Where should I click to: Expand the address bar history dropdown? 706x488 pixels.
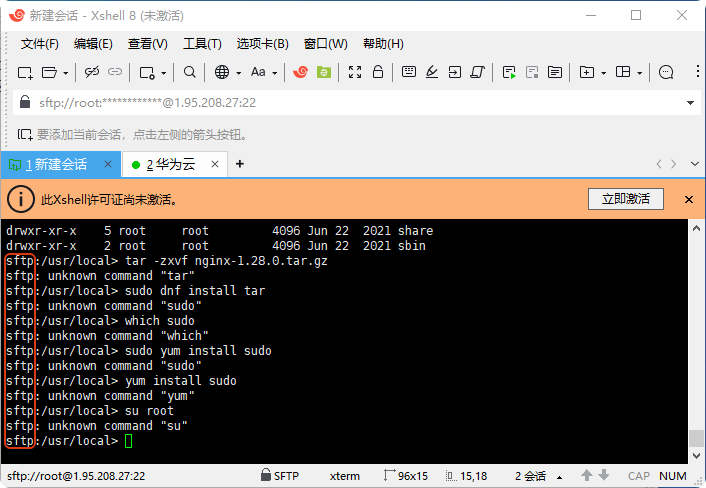click(x=690, y=103)
